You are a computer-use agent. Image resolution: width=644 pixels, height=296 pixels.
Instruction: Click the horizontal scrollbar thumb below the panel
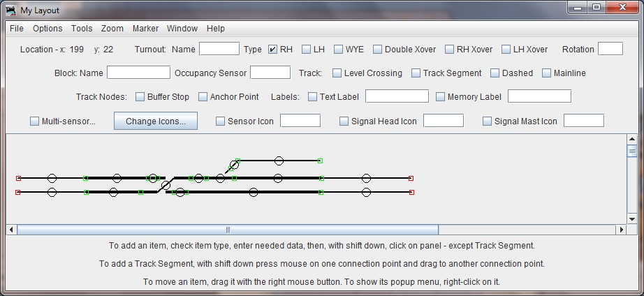pyautogui.click(x=228, y=230)
